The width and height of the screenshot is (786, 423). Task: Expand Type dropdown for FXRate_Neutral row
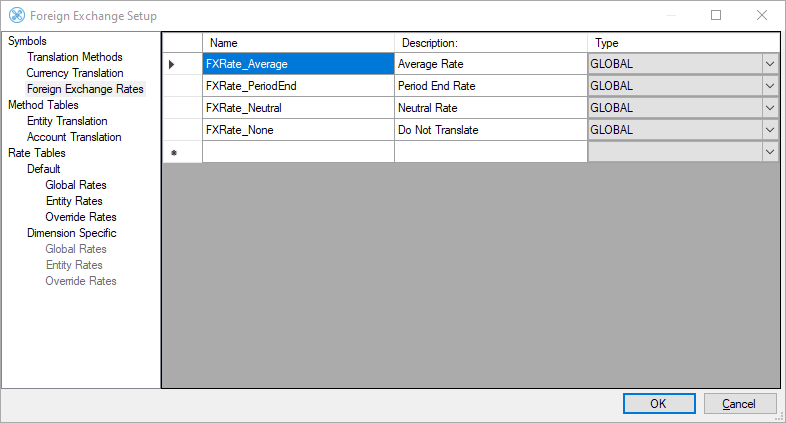pyautogui.click(x=769, y=108)
